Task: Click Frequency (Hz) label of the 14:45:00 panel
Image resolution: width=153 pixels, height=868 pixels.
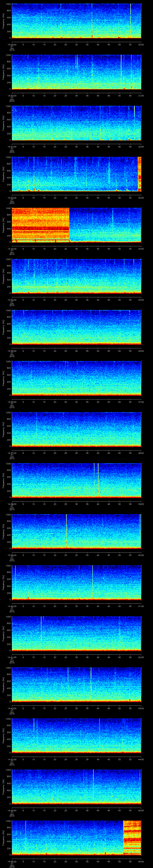Action: tap(3, 838)
